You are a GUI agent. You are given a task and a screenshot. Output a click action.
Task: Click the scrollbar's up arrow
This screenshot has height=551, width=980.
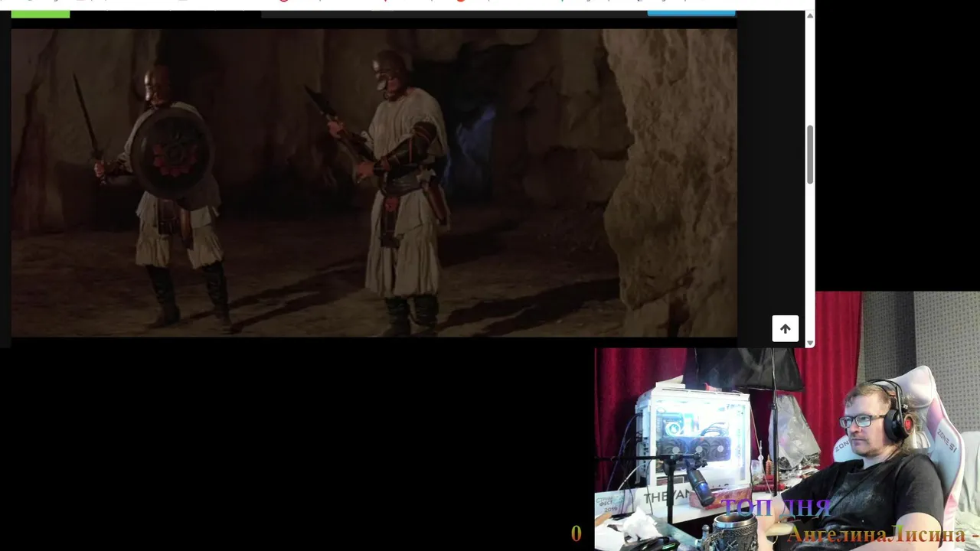(x=810, y=15)
